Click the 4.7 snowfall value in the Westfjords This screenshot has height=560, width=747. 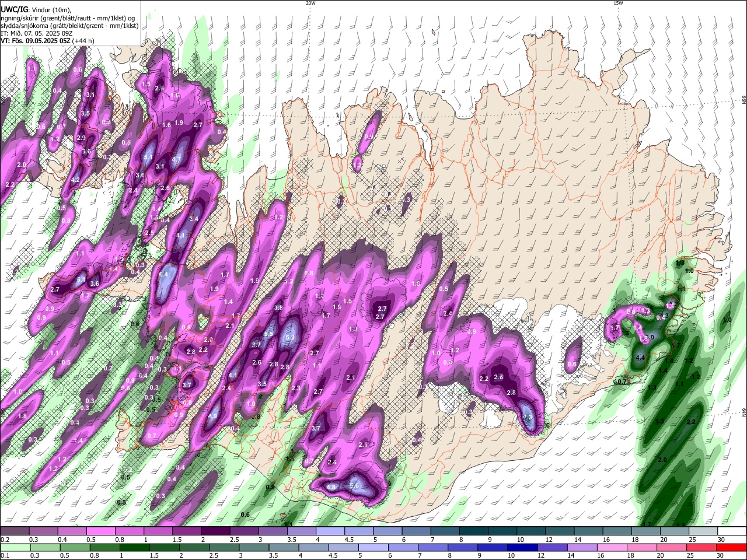[176, 158]
